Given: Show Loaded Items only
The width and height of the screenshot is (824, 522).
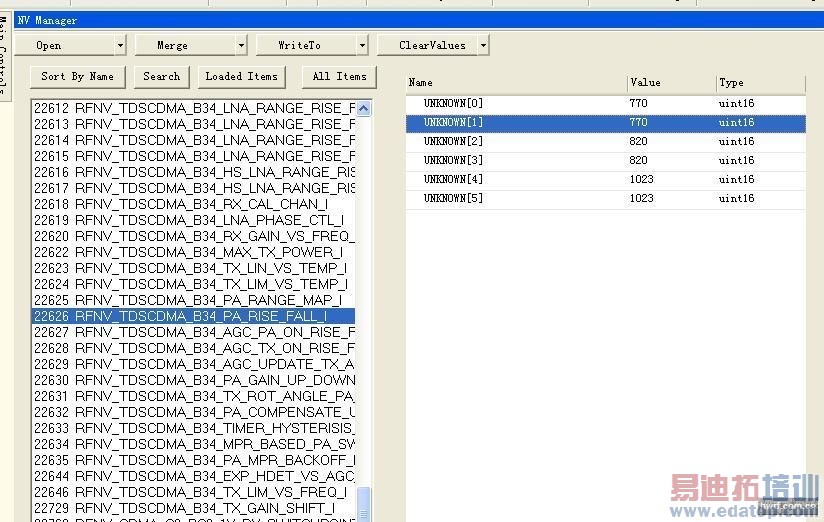Looking at the screenshot, I should click(242, 77).
